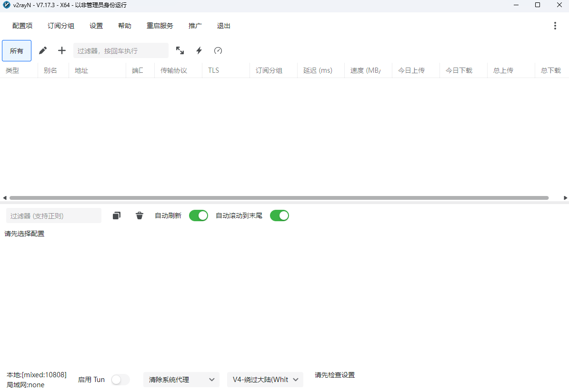569x392 pixels.
Task: Sort by the 订阅分组 column header
Action: click(x=273, y=70)
